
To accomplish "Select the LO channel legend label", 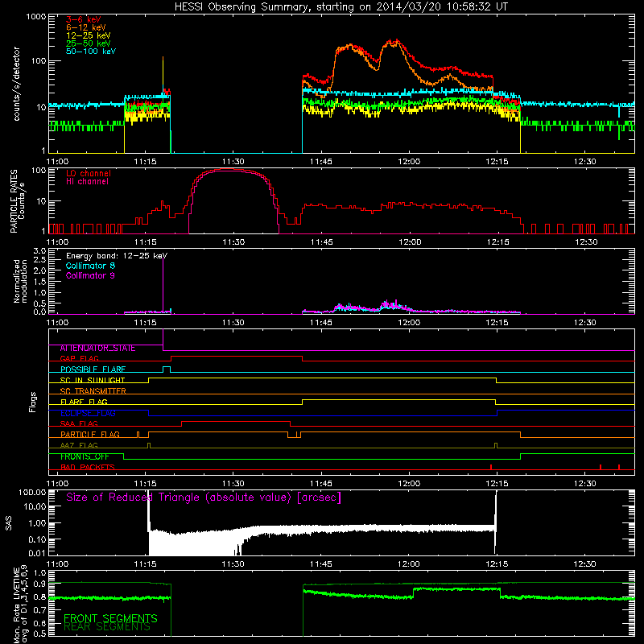I will (89, 173).
